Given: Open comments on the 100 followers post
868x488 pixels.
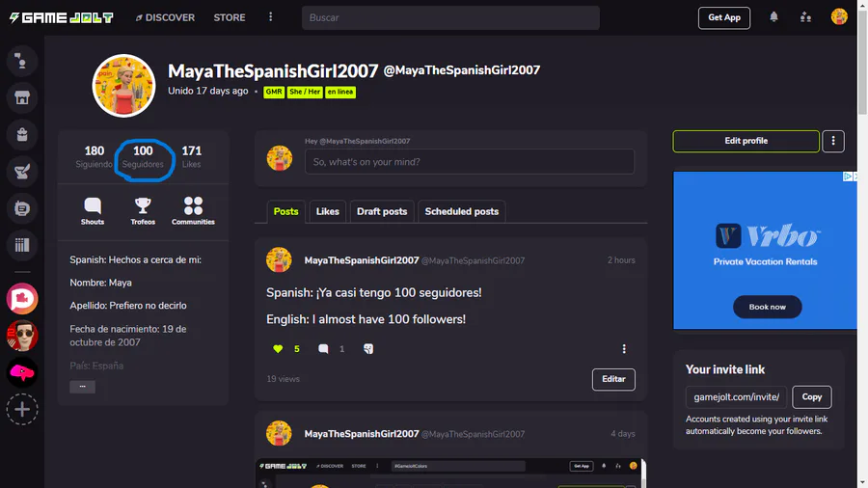Looking at the screenshot, I should 323,348.
